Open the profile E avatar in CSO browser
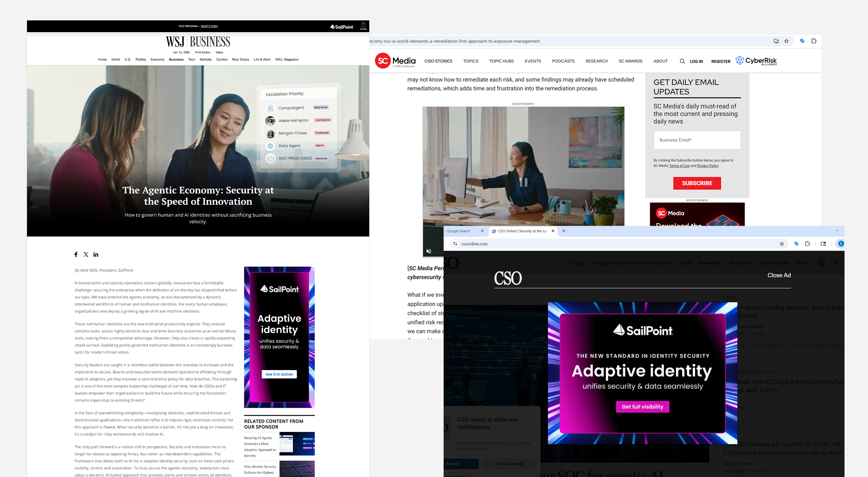 tap(841, 244)
